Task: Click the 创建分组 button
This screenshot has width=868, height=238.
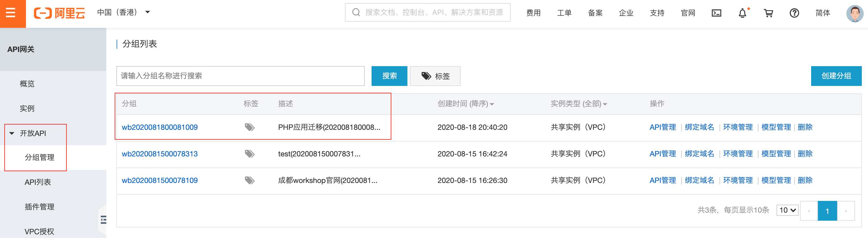Action: [836, 76]
